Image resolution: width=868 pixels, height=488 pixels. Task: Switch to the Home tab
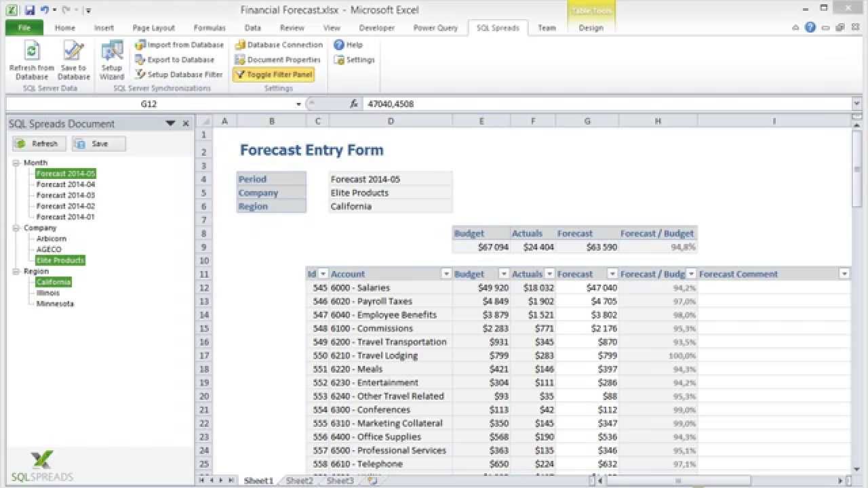click(65, 28)
